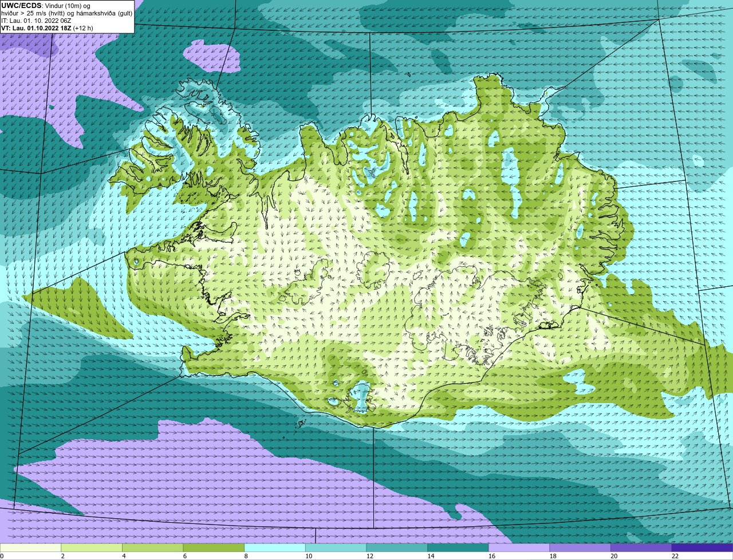733x560 pixels.
Task: Click the 'IT: Lau. 01. 10. 2022 06Z' line
Action: click(x=36, y=20)
